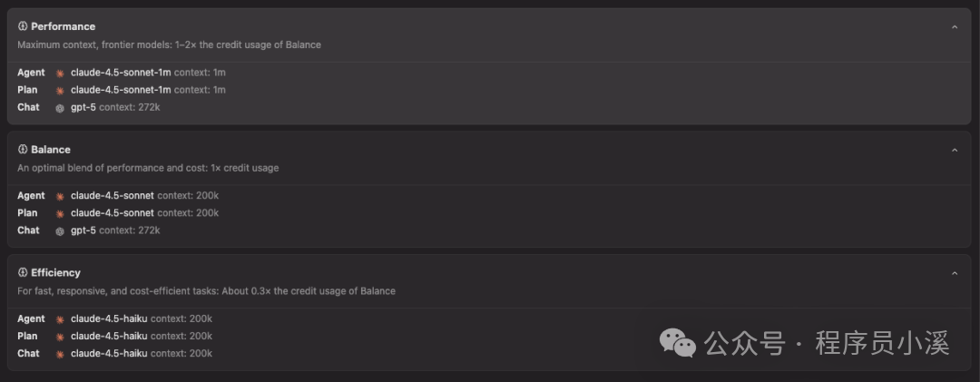980x382 pixels.
Task: Select the Efficiency Plan claude-4.5-haiku model
Action: pyautogui.click(x=109, y=337)
